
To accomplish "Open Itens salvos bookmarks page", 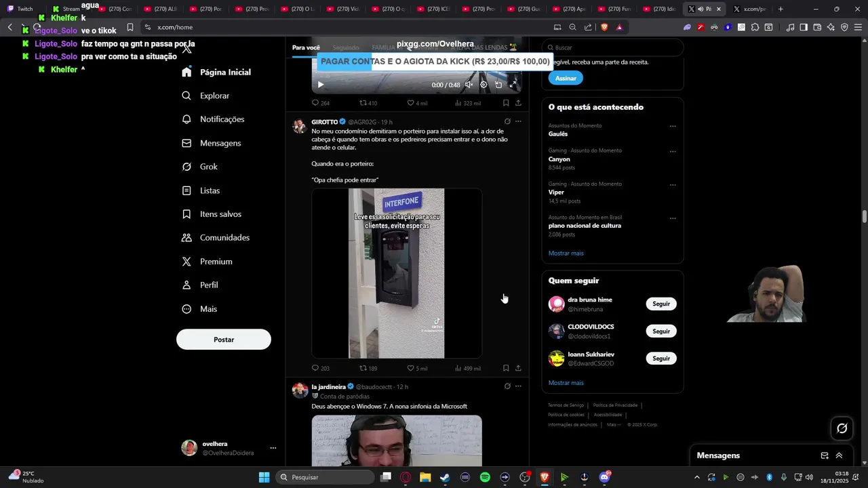I will click(211, 214).
